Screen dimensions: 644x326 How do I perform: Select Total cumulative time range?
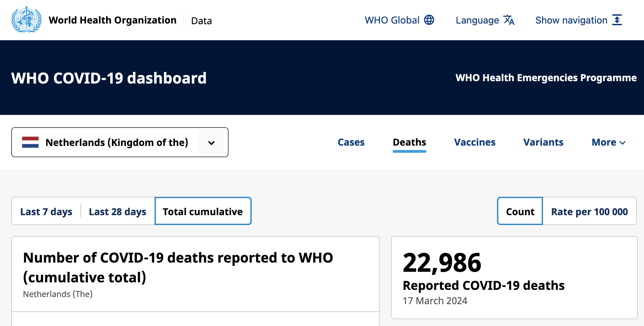pos(203,212)
